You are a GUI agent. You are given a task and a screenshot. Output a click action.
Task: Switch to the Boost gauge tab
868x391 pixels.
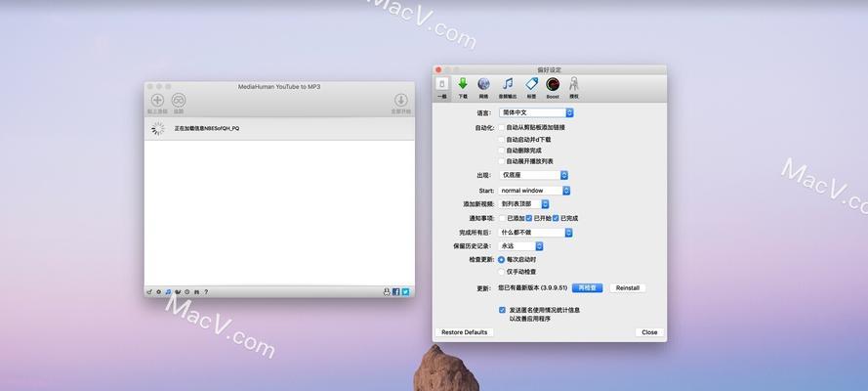553,88
